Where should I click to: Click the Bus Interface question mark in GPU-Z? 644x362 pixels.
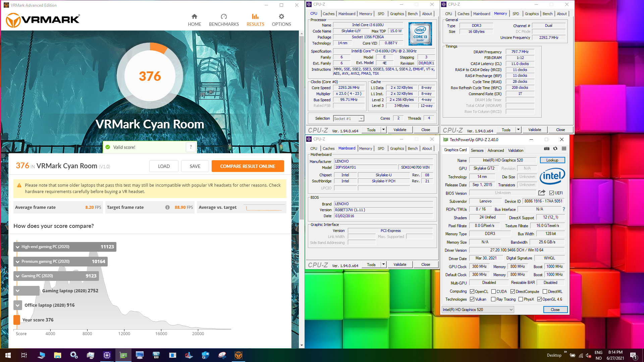point(563,209)
